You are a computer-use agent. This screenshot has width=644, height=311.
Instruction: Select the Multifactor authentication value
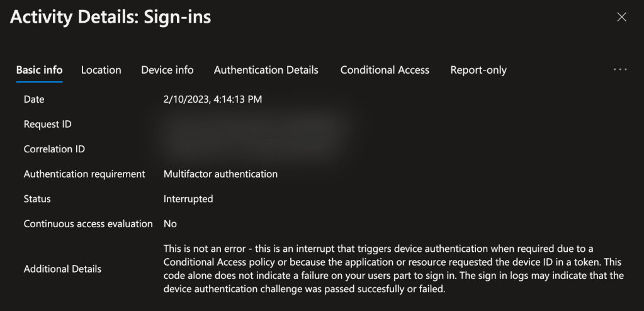coord(220,174)
